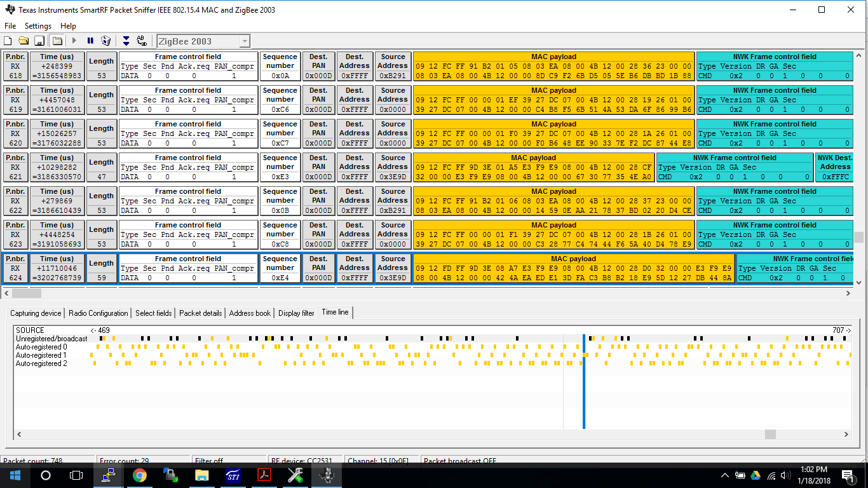
Task: Click the Length 47 cell of packet 621
Action: coord(101,167)
